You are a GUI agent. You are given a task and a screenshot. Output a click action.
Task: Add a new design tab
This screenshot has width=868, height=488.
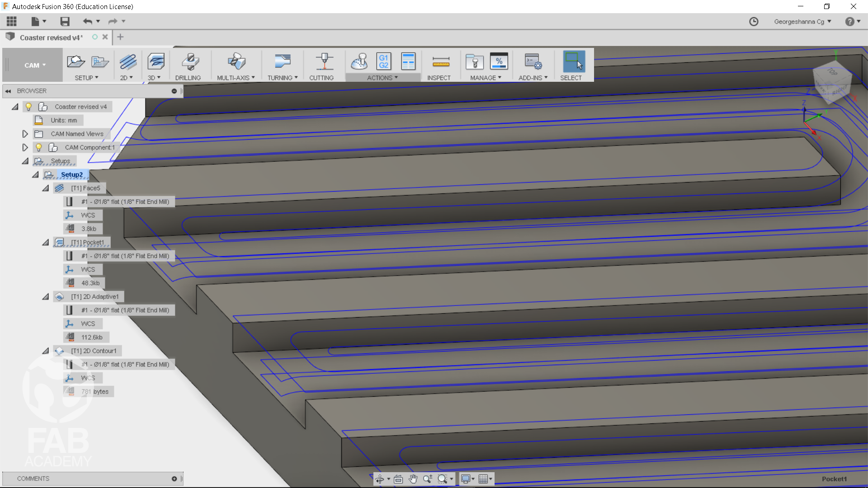point(120,37)
